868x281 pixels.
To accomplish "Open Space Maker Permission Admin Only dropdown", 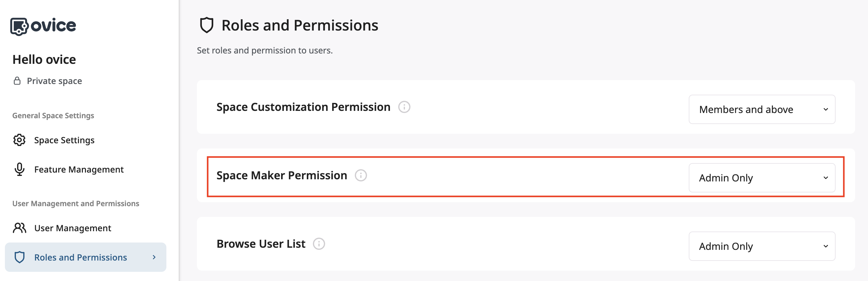I will pos(762,178).
